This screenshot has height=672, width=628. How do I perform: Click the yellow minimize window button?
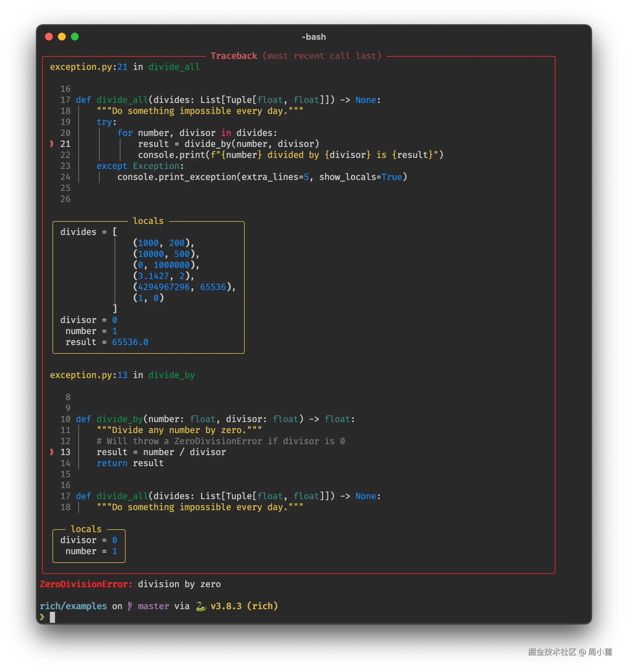(62, 37)
